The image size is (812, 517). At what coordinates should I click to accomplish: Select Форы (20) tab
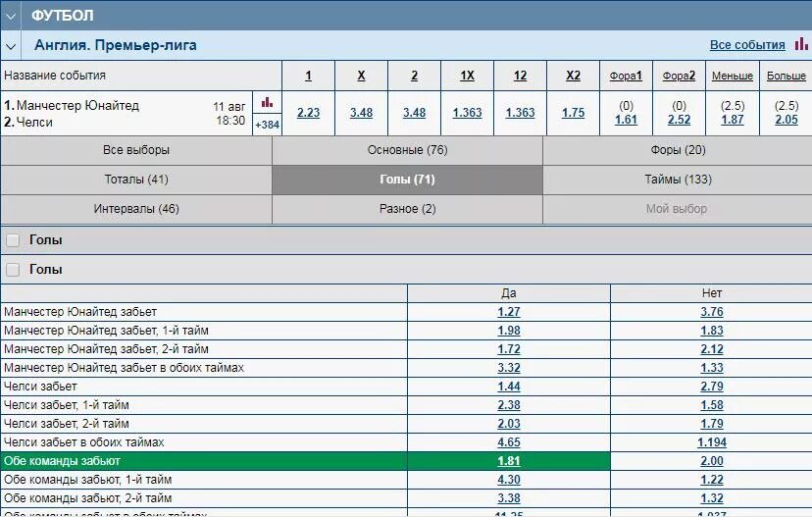[x=678, y=150]
